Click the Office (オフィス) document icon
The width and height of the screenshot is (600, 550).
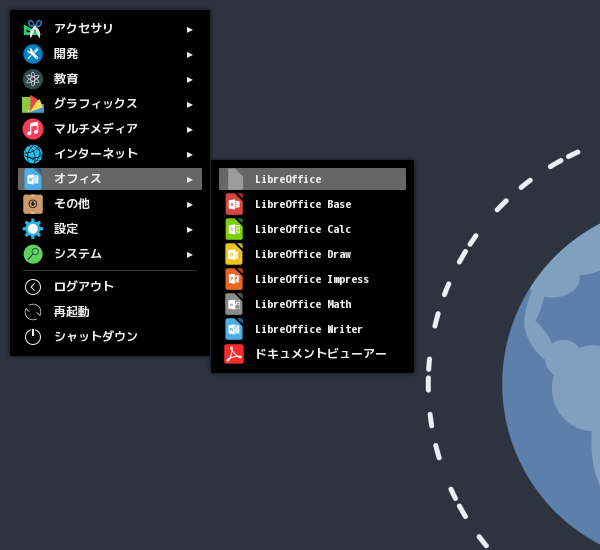coord(33,179)
